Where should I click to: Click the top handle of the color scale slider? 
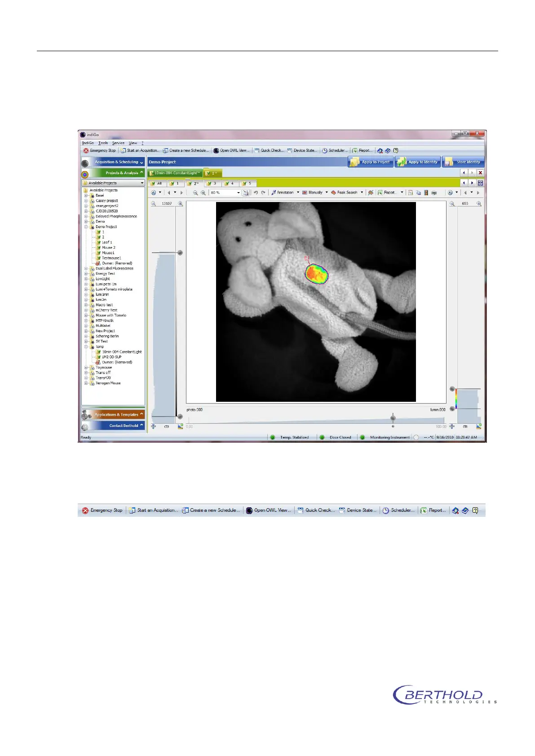pyautogui.click(x=452, y=389)
